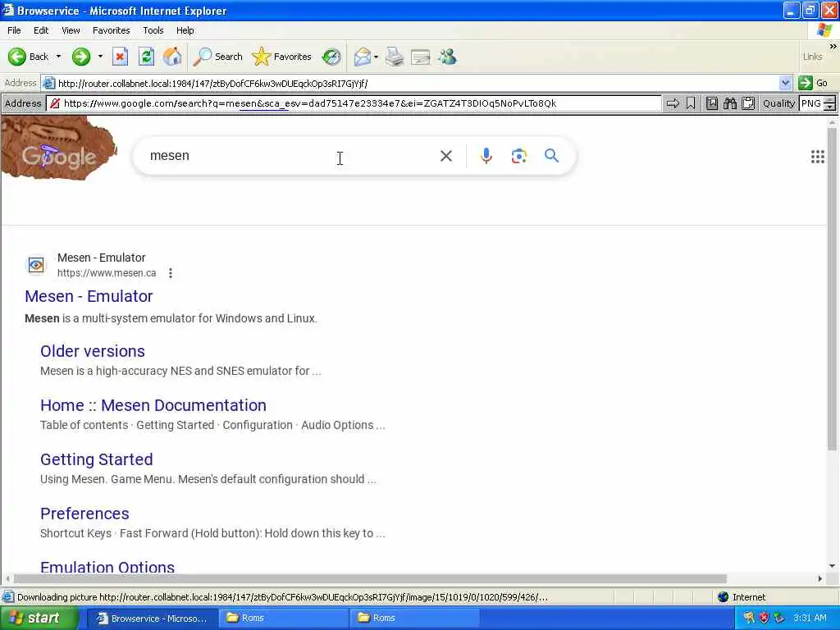This screenshot has width=840, height=630.
Task: Click the Mesen result eye favicon
Action: [36, 265]
